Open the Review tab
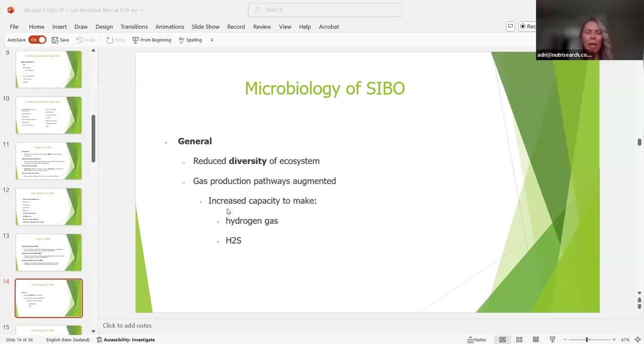The height and width of the screenshot is (344, 644). tap(262, 27)
